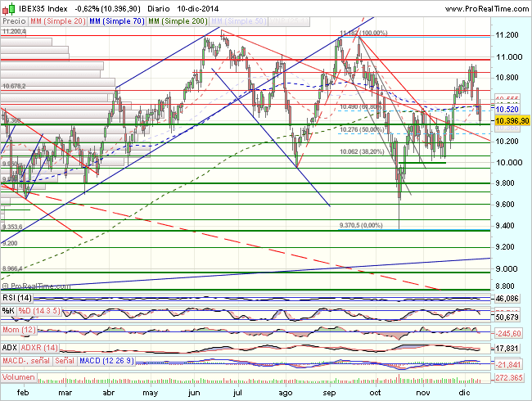Click the MM (Simple 20) legend label
Viewport: 532px width, 401px height.
57,21
